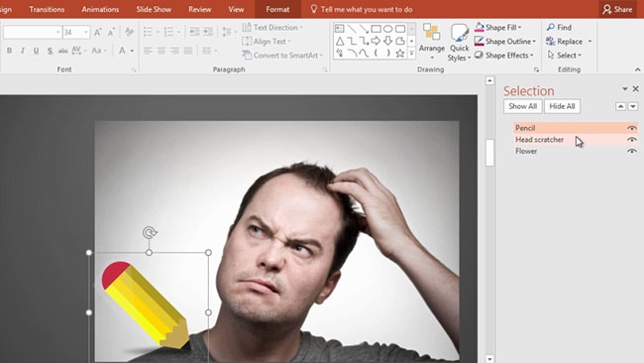Viewport: 644px width, 363px height.
Task: Select the rectangle shape in gallery
Action: pyautogui.click(x=376, y=29)
